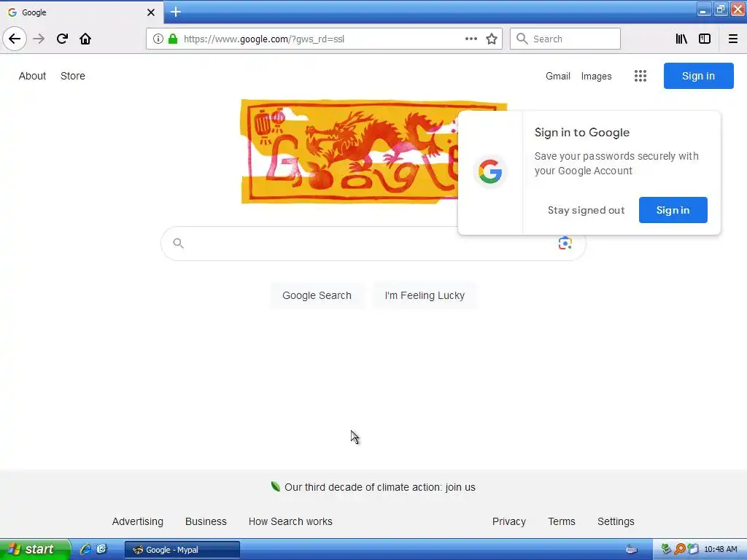Show site information icon in address bar
This screenshot has width=747, height=560.
158,39
